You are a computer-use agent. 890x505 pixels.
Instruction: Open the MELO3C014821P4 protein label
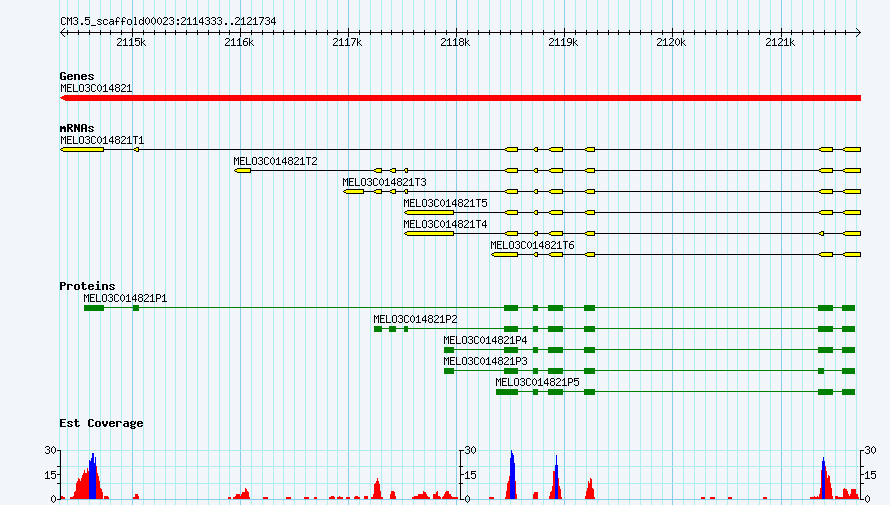[485, 340]
